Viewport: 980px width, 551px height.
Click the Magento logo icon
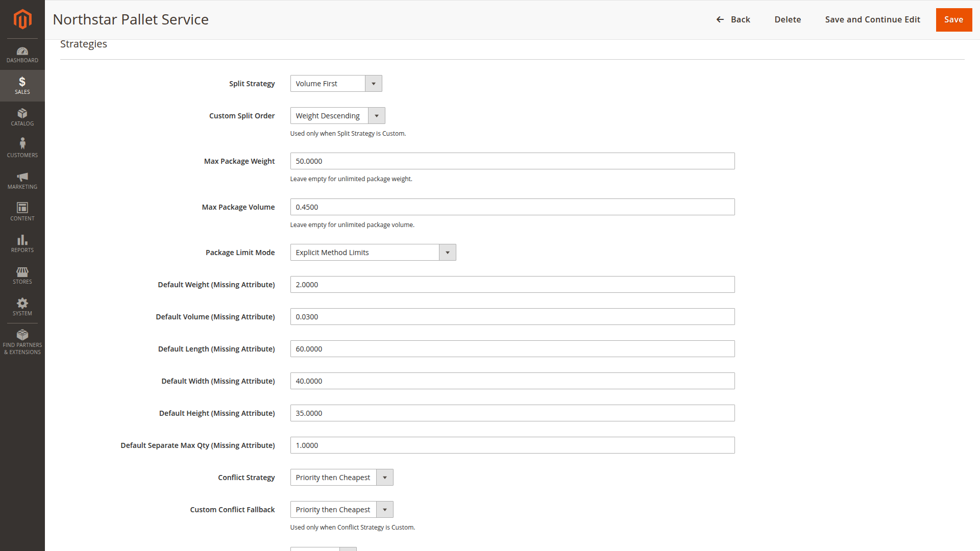[22, 19]
